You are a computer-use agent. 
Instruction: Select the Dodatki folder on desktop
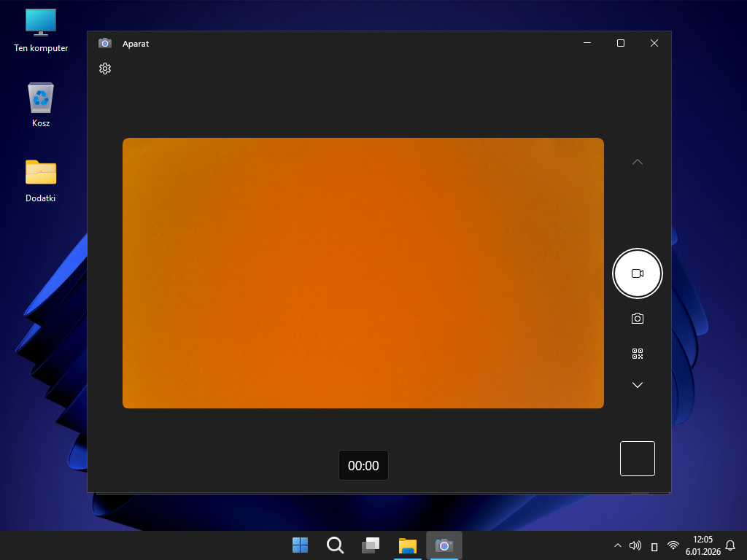41,181
